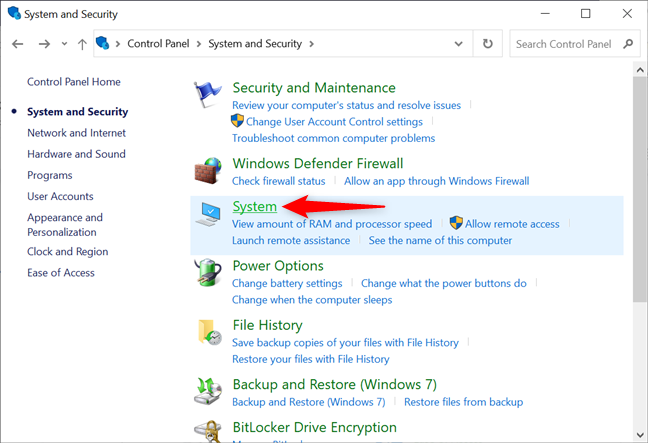Open Appearance and Personalization category
Screen dimensions: 648x443
tap(65, 225)
